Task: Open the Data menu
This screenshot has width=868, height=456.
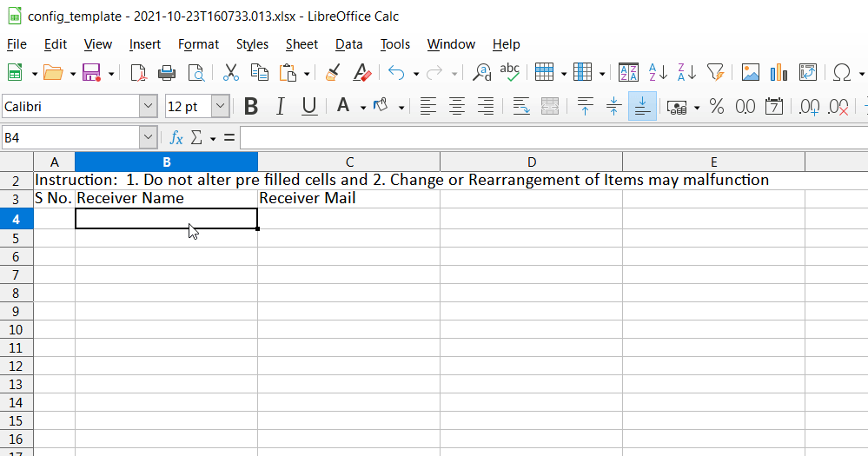Action: click(x=348, y=44)
